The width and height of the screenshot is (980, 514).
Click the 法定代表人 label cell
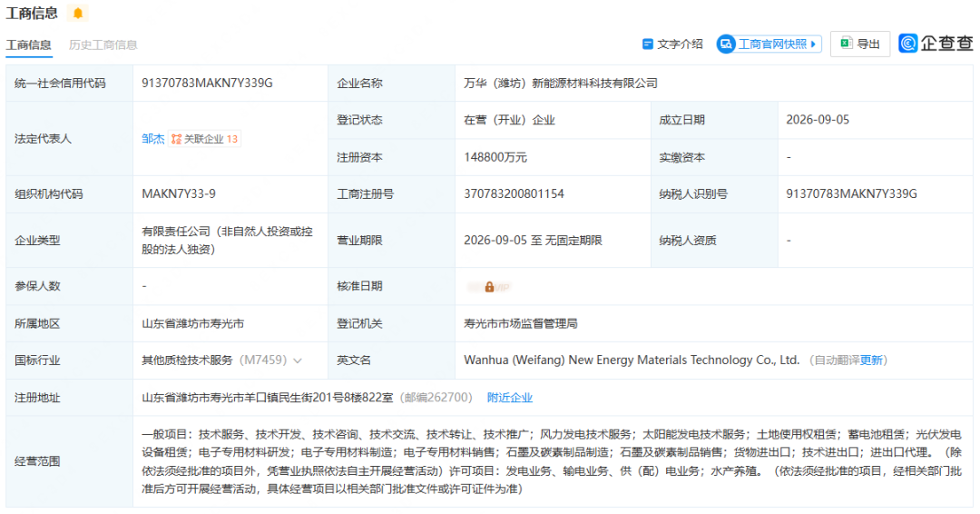[x=69, y=139]
